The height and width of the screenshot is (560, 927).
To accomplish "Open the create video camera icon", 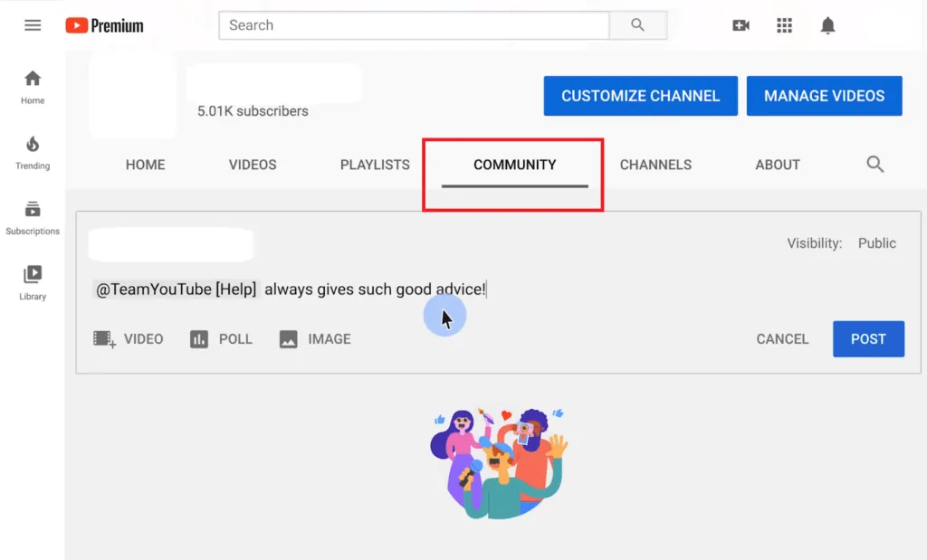I will [x=741, y=25].
